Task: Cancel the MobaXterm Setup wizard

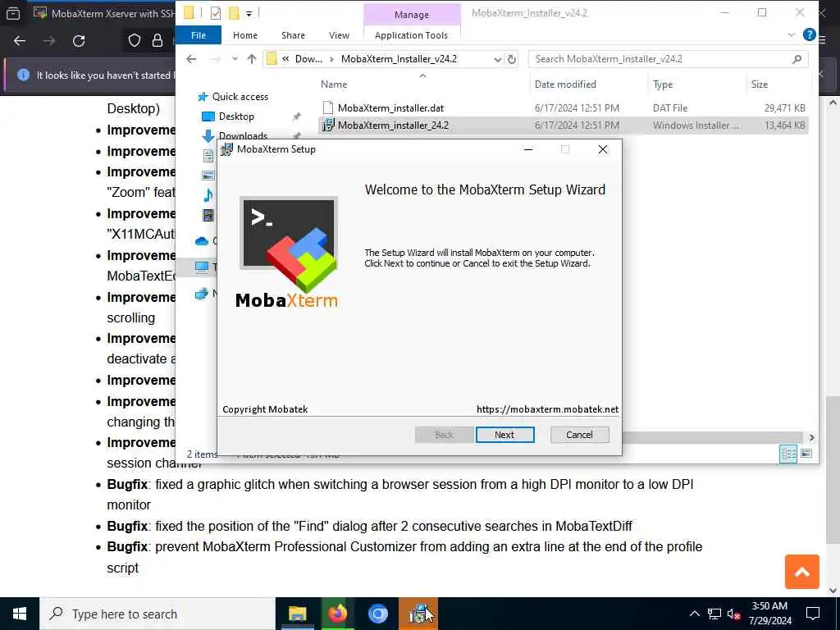Action: [x=579, y=435]
